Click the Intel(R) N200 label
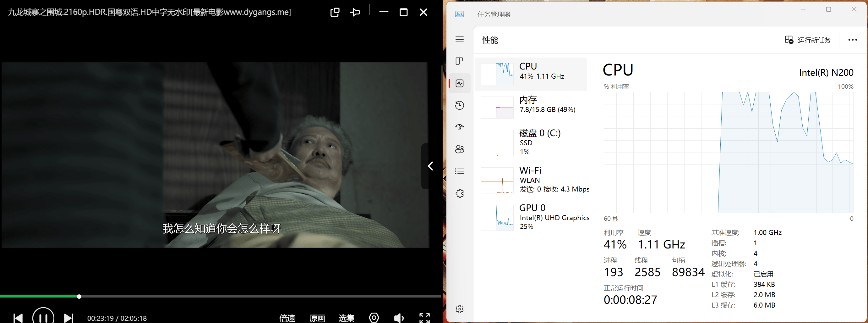This screenshot has height=323, width=868. coord(826,73)
